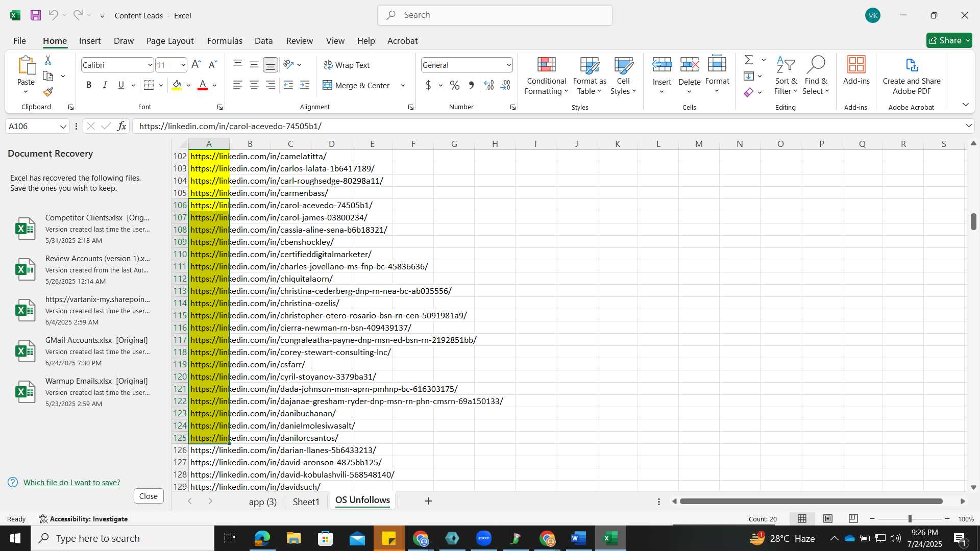The height and width of the screenshot is (551, 980).
Task: Adjust the zoom slider handle
Action: 910,519
